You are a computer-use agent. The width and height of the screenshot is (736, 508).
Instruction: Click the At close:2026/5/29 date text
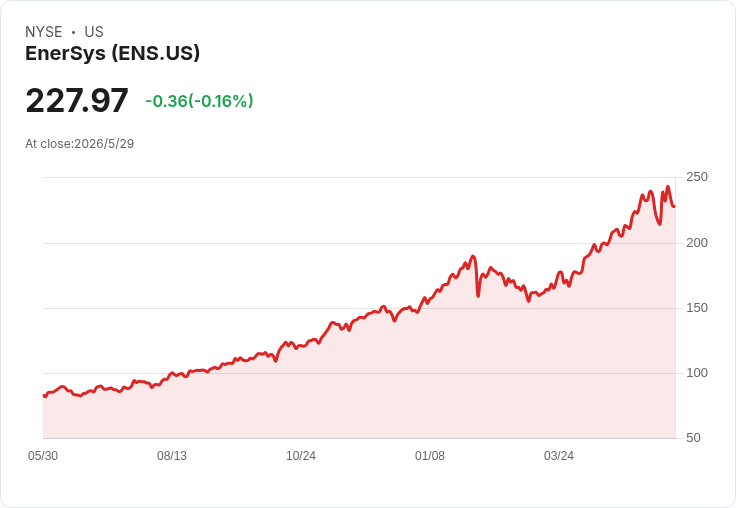[79, 144]
